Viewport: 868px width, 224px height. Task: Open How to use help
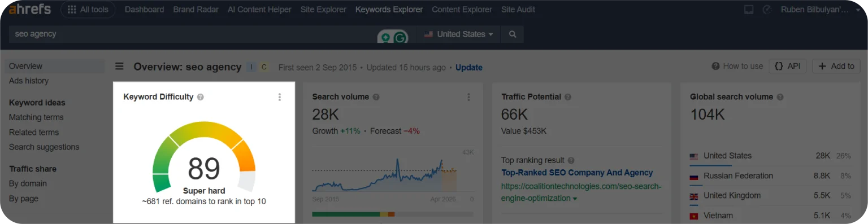737,66
